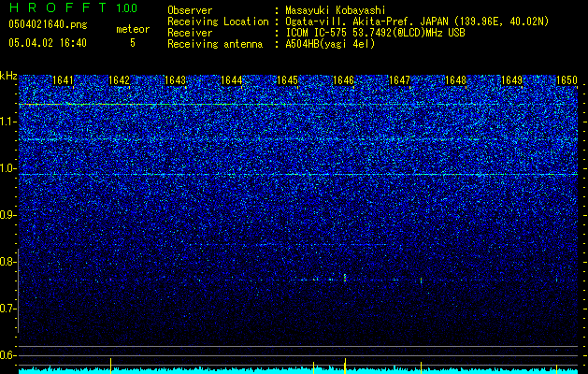
Task: Click the 'Receiver' field label
Action: pos(190,33)
